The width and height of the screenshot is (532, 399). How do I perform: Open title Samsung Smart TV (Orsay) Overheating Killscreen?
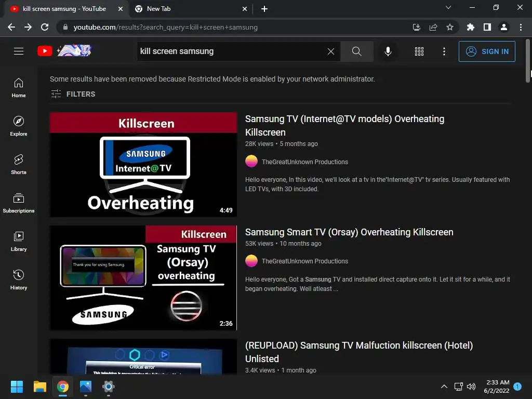[x=349, y=232]
